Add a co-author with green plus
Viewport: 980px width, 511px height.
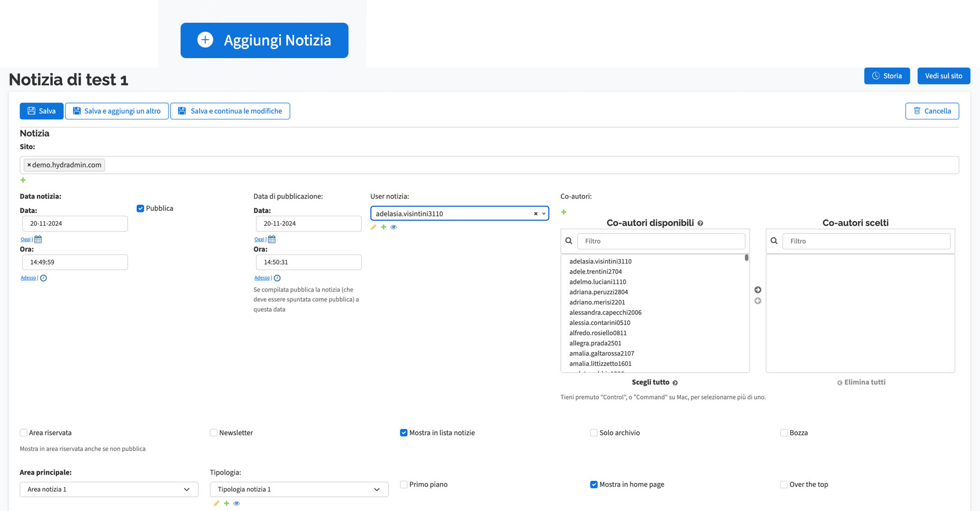pyautogui.click(x=563, y=212)
